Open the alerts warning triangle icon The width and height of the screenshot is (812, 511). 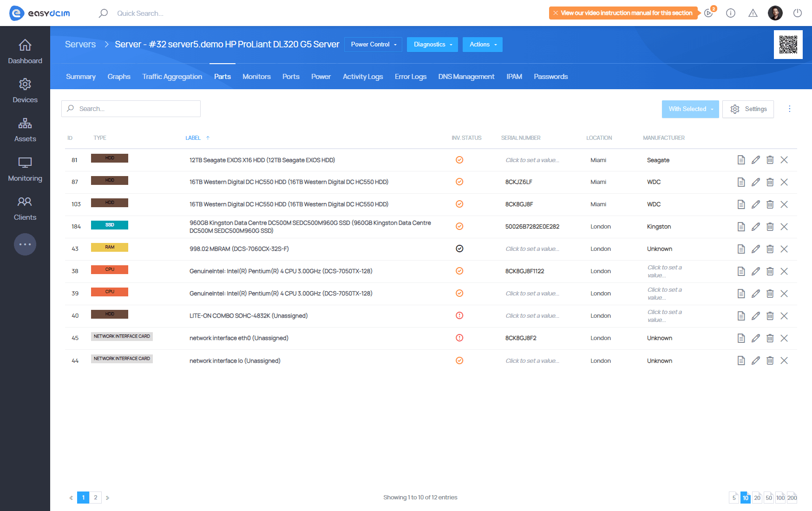753,13
